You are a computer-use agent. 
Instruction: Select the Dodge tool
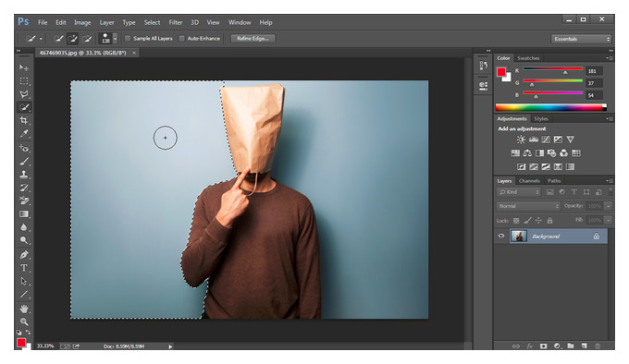coord(24,240)
